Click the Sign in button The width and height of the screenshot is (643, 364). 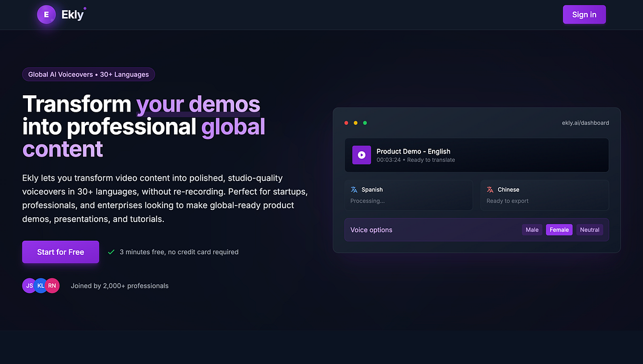[584, 14]
